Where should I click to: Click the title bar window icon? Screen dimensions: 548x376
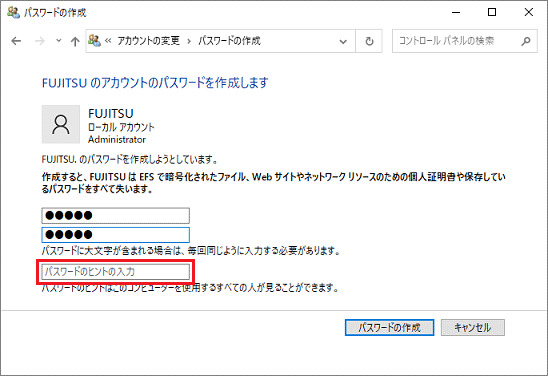(x=13, y=13)
